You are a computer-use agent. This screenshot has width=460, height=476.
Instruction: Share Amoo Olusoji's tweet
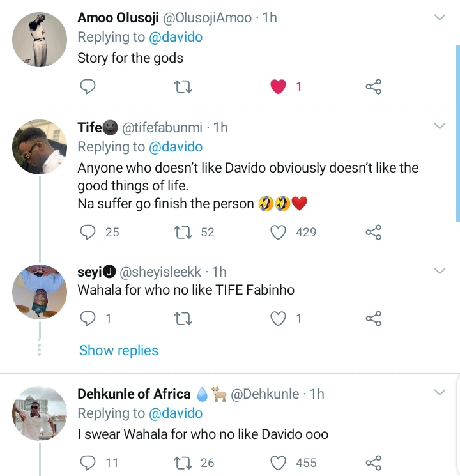coord(373,87)
